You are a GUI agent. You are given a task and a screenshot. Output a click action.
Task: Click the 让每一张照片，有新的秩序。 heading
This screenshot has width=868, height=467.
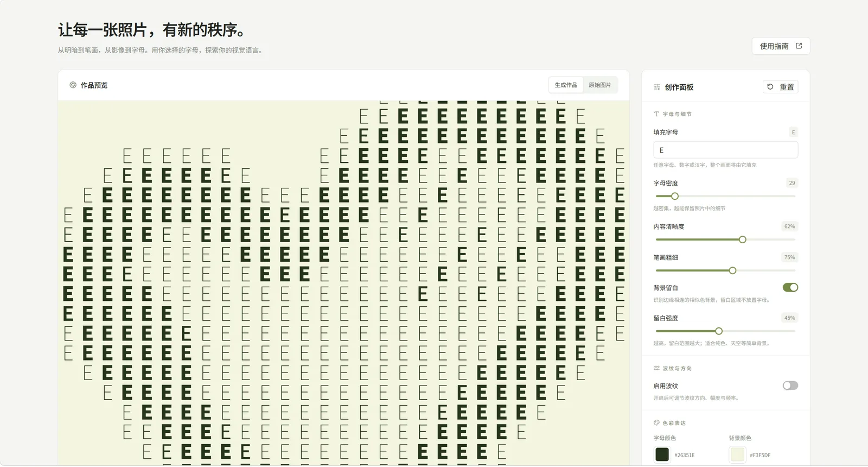[x=151, y=30]
